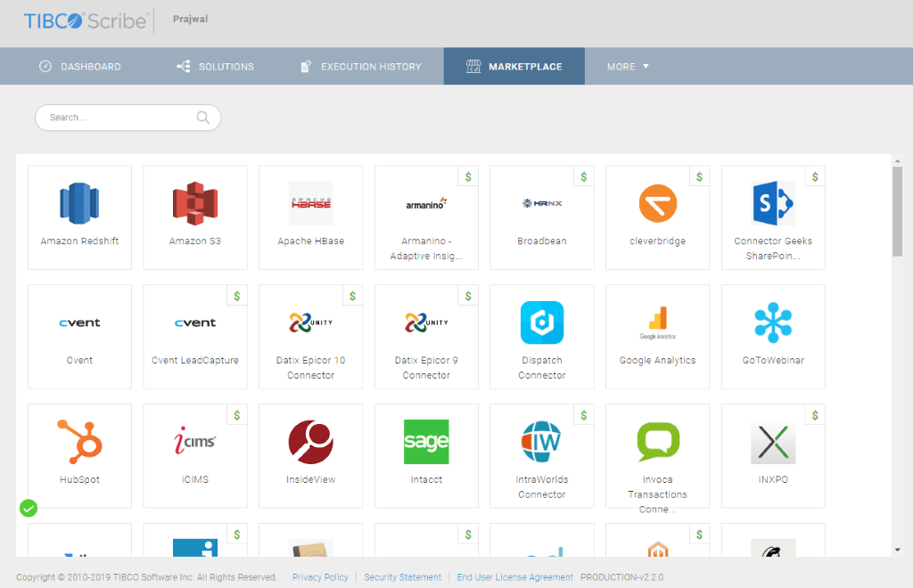Screen dimensions: 913x588
Task: Select the Amazon S3 connector icon
Action: [195, 203]
